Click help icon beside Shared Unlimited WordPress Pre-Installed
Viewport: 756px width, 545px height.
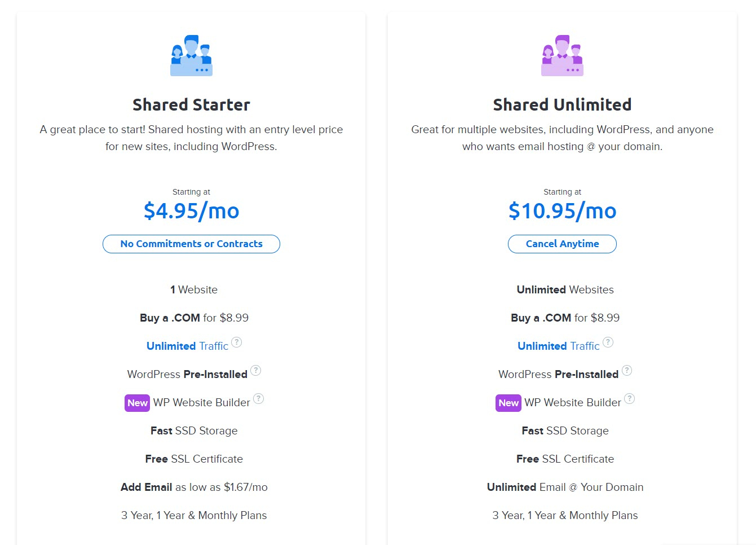(627, 371)
